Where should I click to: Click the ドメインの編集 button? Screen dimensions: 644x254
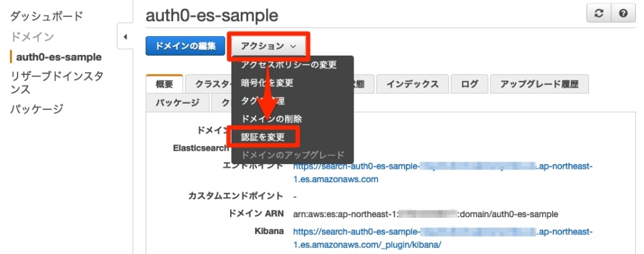[185, 46]
